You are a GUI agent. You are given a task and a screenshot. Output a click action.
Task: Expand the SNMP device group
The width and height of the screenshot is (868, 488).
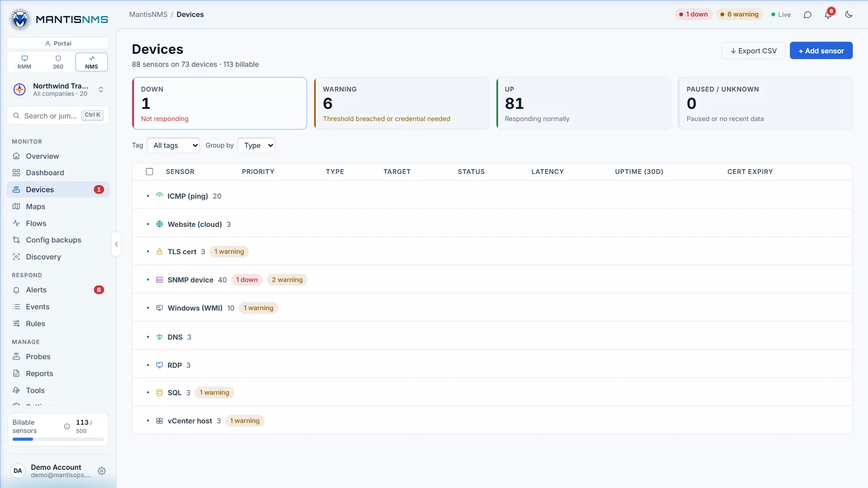(x=148, y=280)
